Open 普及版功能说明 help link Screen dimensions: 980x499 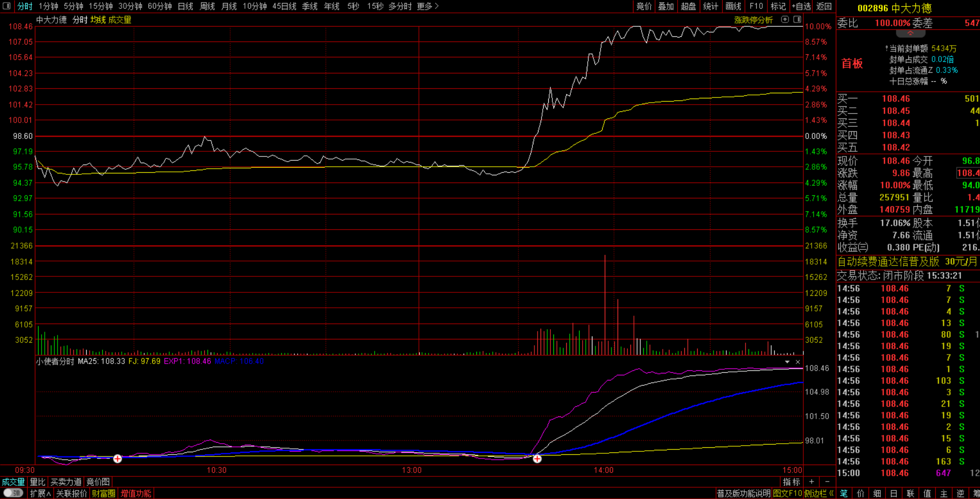(743, 493)
